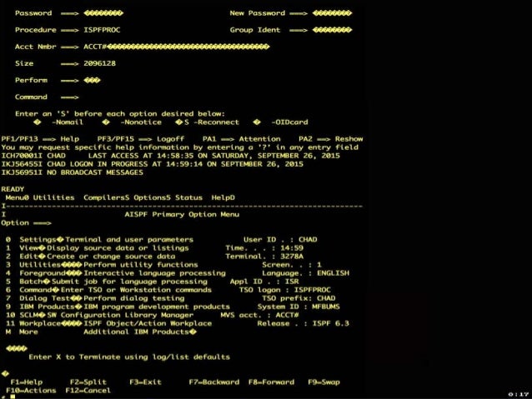The width and height of the screenshot is (532, 399).
Task: Open the Compilers action bar item
Action: tap(106, 197)
